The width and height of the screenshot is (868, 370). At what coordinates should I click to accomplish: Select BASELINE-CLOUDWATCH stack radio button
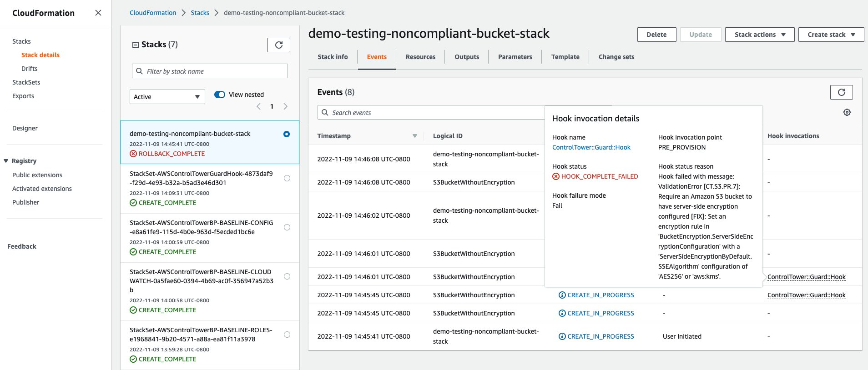click(x=287, y=276)
